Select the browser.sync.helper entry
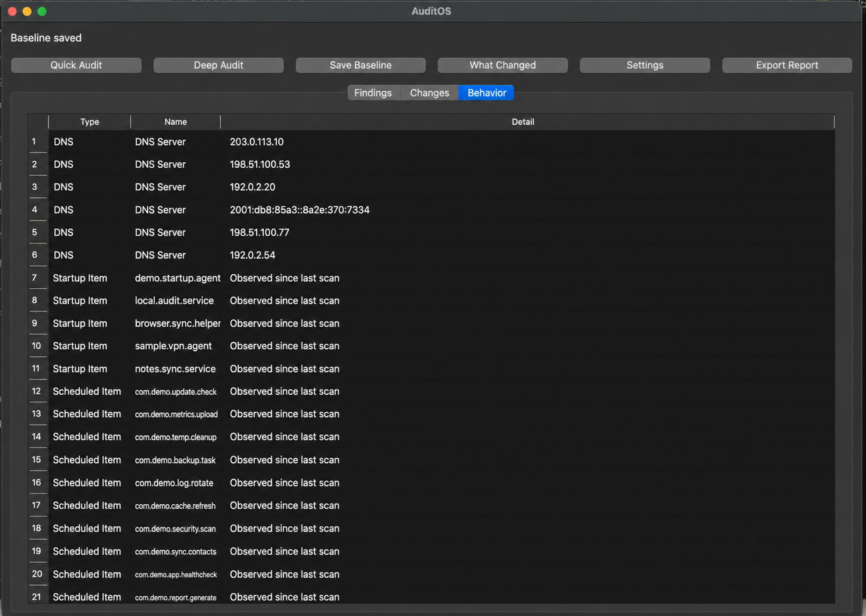866x616 pixels. (x=178, y=324)
